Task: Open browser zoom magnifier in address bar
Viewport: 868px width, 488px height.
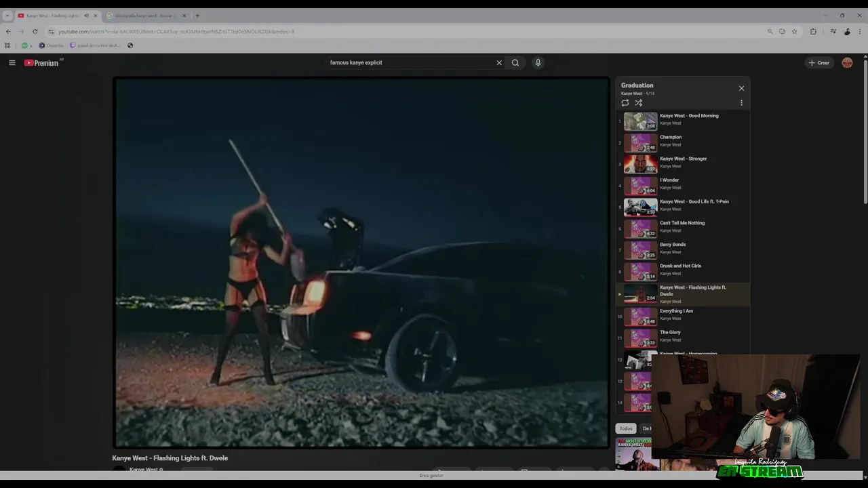Action: 770,31
